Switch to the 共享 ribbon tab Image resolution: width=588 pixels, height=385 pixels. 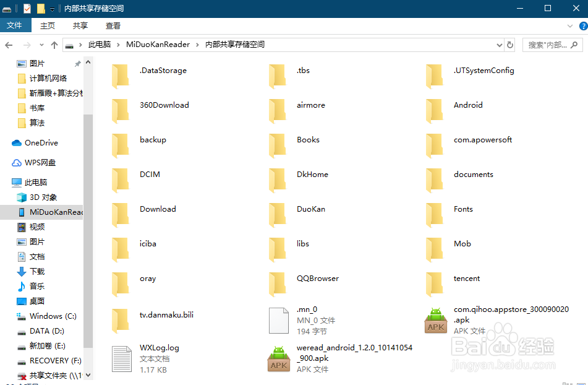pos(80,25)
